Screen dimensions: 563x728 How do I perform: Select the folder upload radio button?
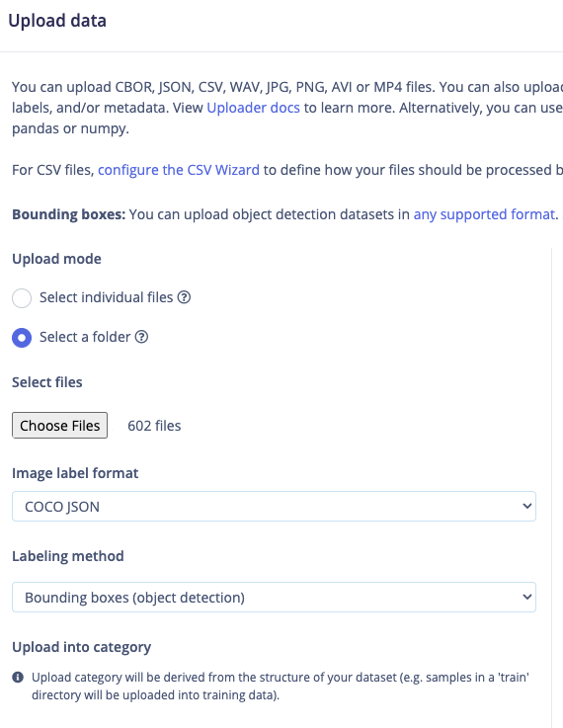pos(22,338)
